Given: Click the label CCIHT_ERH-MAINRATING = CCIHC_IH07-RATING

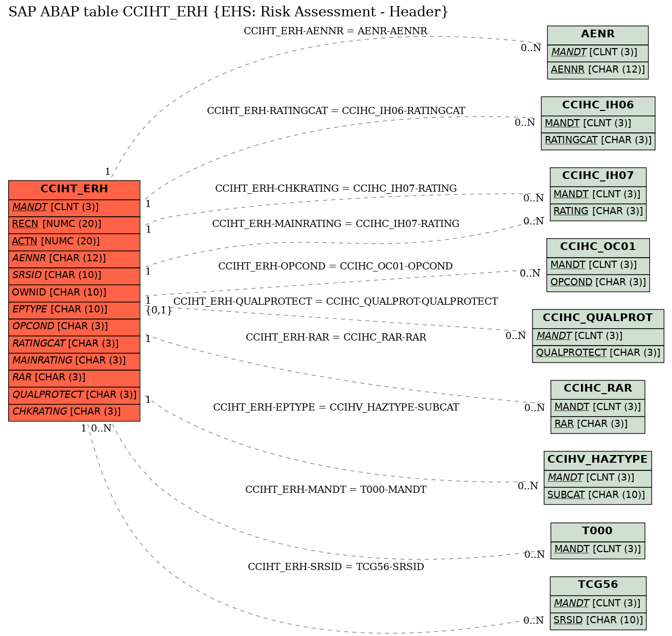Looking at the screenshot, I should tap(336, 224).
